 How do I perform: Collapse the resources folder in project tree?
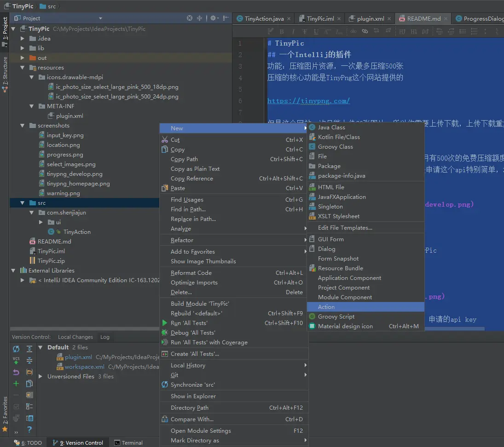pyautogui.click(x=22, y=68)
